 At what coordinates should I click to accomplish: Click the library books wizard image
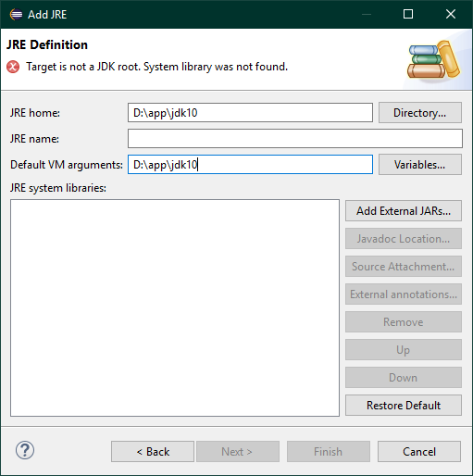tap(433, 59)
